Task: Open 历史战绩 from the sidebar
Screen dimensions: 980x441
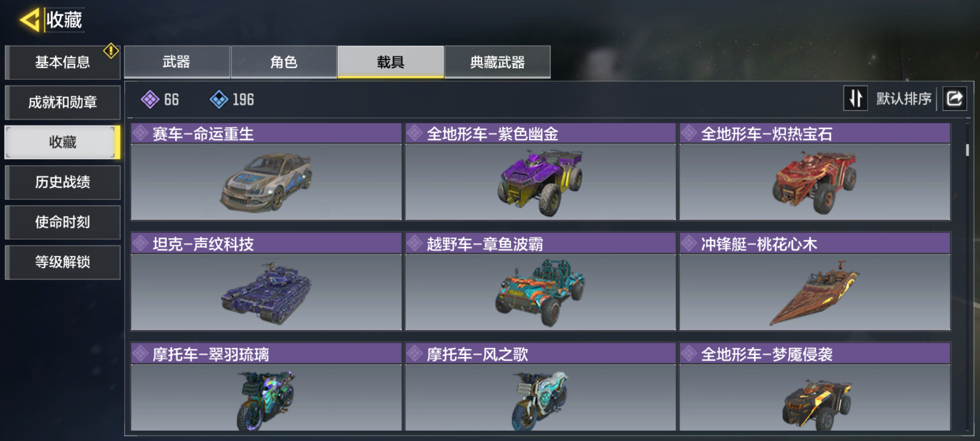Action: tap(62, 182)
